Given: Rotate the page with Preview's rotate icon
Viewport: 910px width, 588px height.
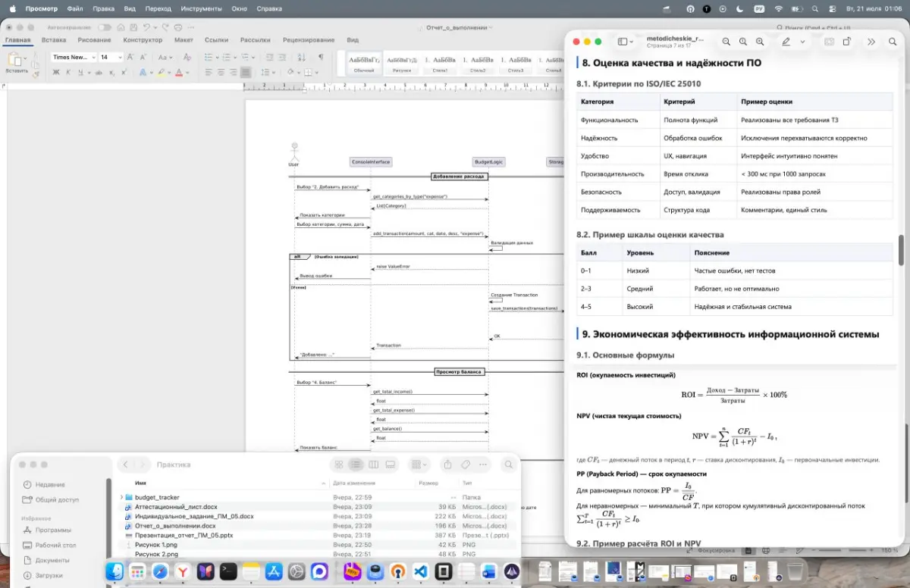Looking at the screenshot, I should (847, 42).
